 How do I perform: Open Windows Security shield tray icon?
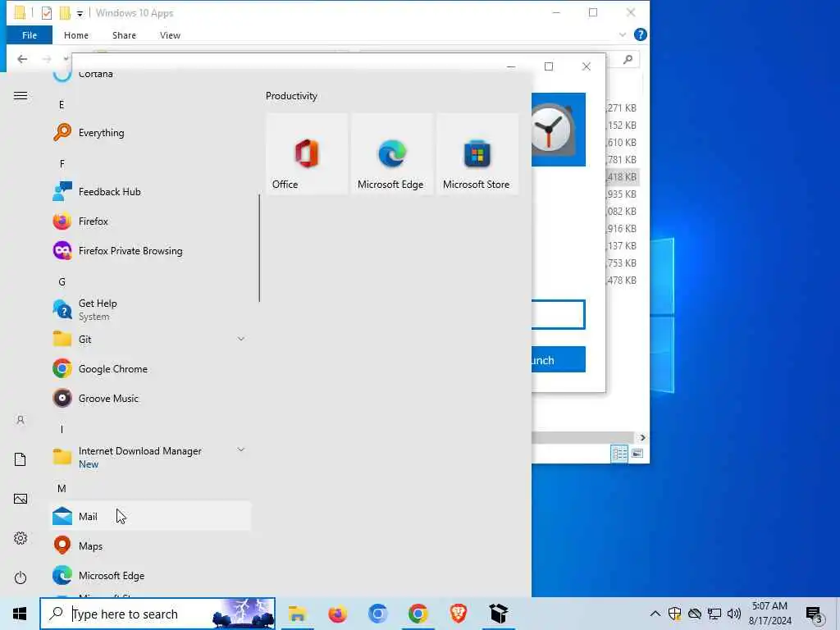[x=674, y=614]
